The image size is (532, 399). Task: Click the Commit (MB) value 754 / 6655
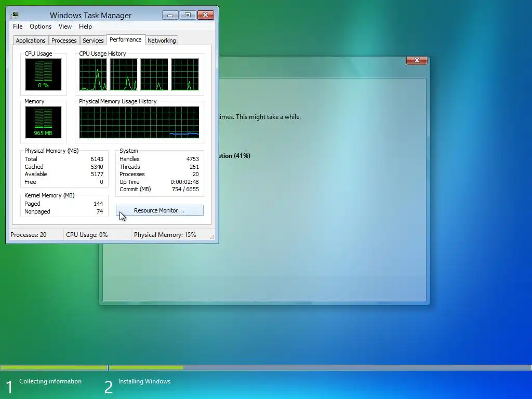(x=185, y=189)
